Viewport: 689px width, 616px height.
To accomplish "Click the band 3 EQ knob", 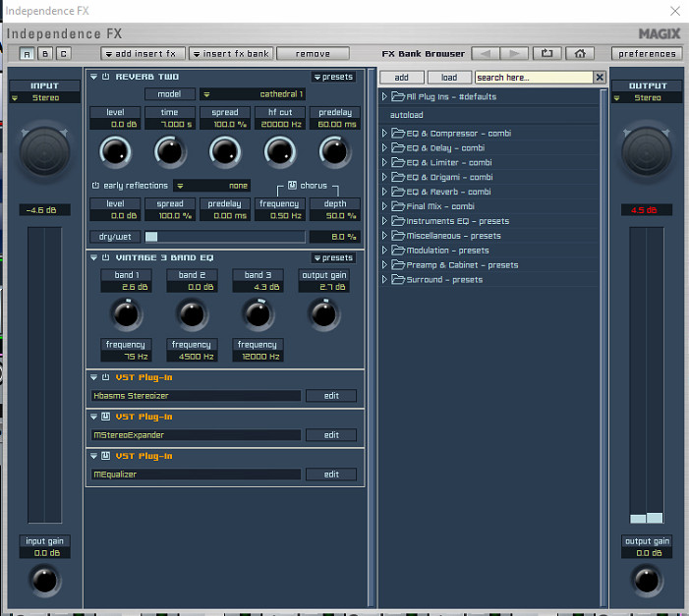I will [257, 313].
